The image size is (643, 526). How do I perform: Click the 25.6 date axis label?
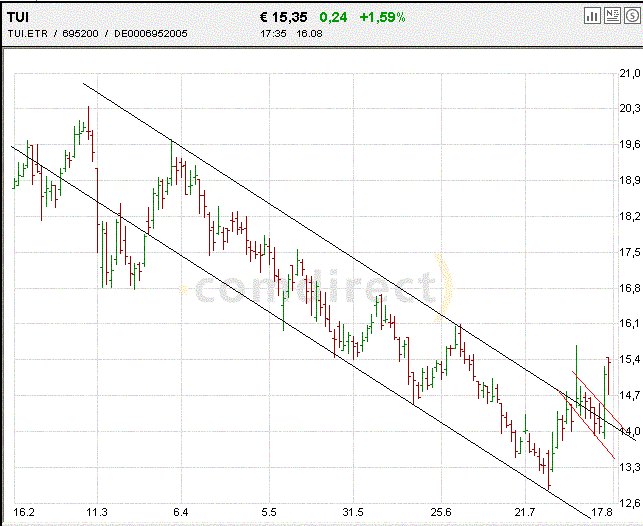tap(441, 512)
